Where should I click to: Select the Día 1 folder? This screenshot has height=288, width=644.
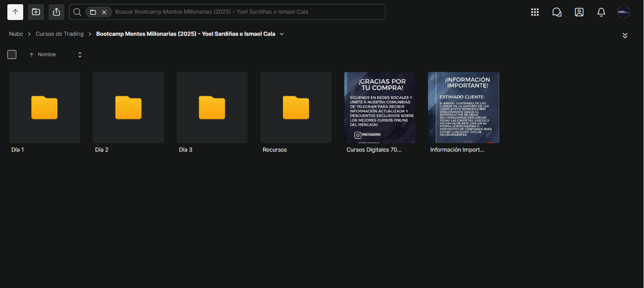point(44,107)
